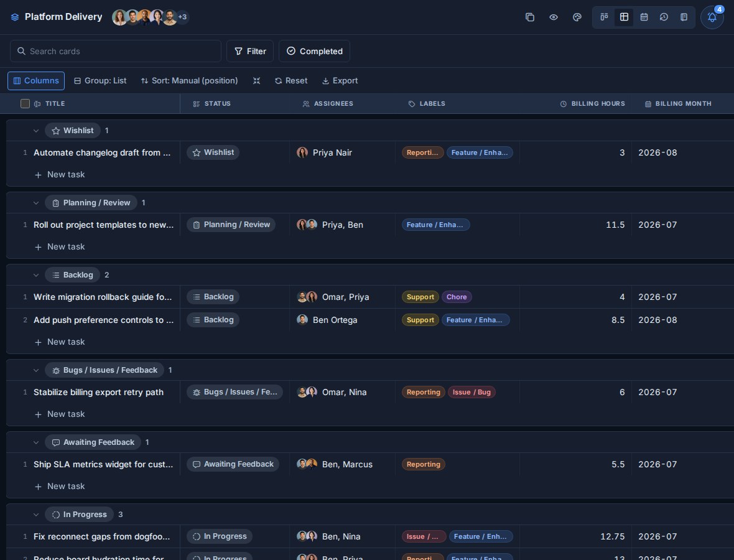The image size is (734, 560).
Task: Open card Automate changelog draft from ...
Action: click(102, 152)
